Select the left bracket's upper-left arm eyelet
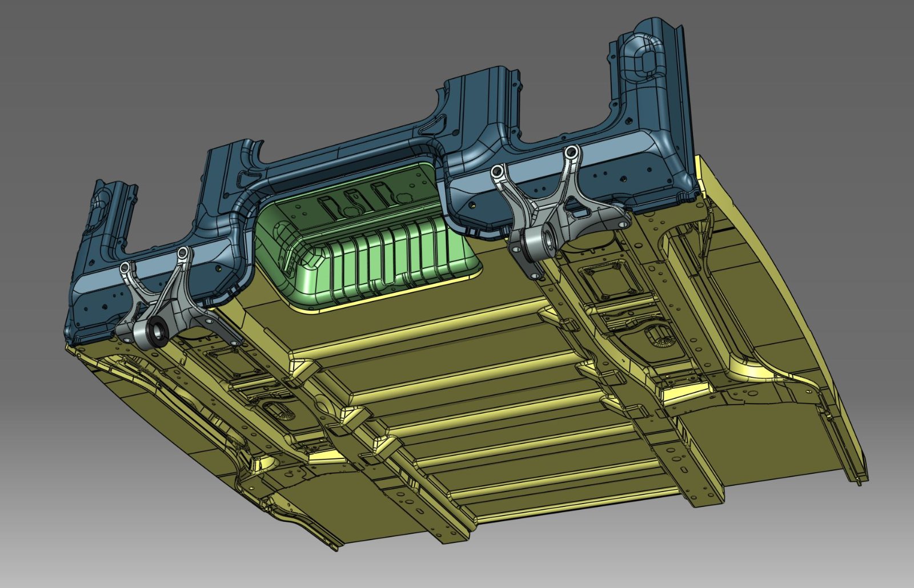Viewport: 914px width, 588px height. 126,267
